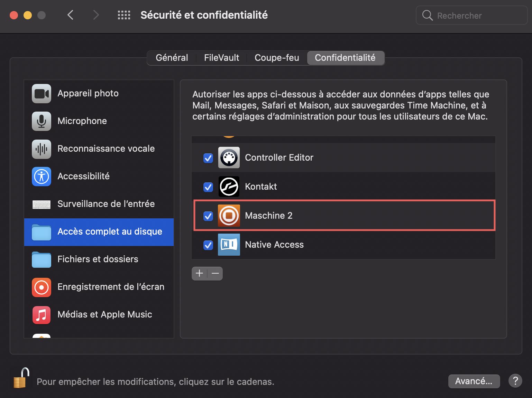Go back with the left chevron
The image size is (532, 398).
click(x=71, y=15)
